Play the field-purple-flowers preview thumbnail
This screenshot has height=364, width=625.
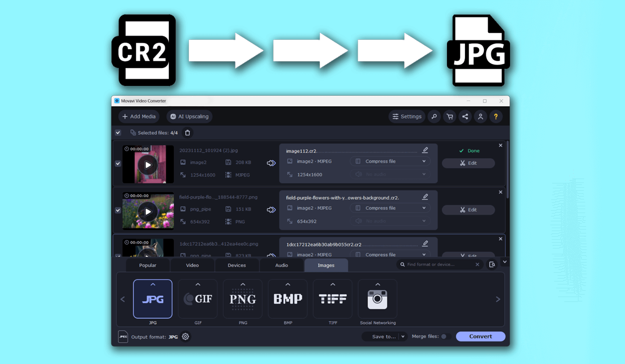(x=148, y=212)
